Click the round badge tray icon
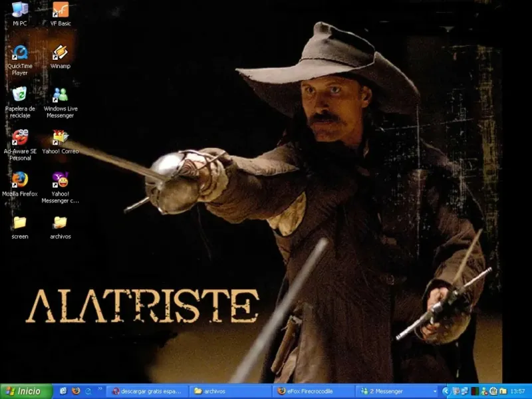The image size is (532, 399). click(x=493, y=391)
